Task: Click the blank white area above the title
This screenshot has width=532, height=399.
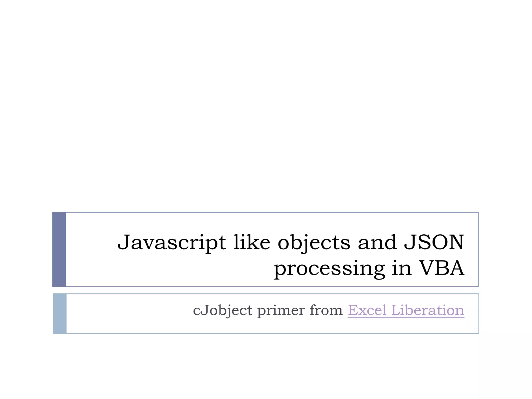Action: [266, 104]
